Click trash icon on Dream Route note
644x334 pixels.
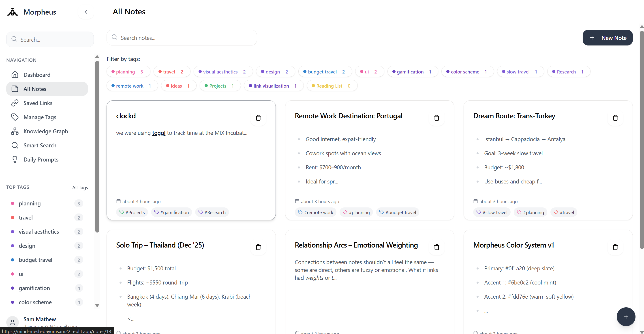coord(615,118)
